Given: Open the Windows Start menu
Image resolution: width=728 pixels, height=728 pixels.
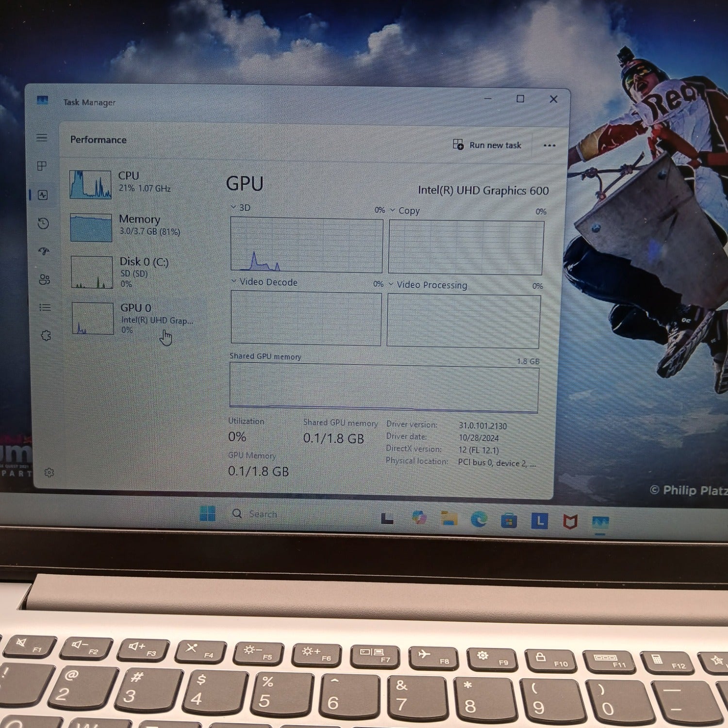Looking at the screenshot, I should click(x=207, y=513).
